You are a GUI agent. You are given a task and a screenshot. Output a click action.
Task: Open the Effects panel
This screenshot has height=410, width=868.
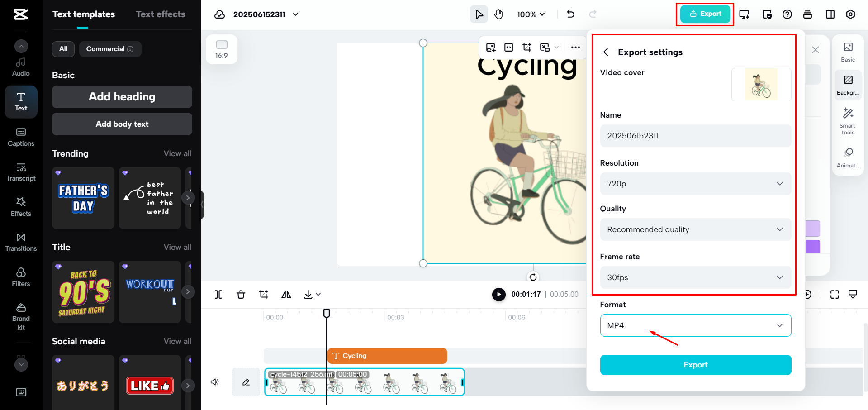pyautogui.click(x=20, y=206)
